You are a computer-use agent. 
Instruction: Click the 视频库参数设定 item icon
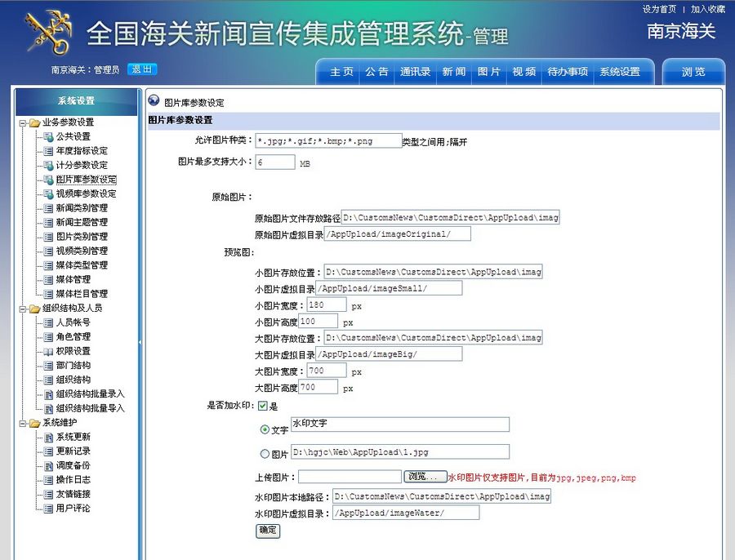pyautogui.click(x=48, y=194)
